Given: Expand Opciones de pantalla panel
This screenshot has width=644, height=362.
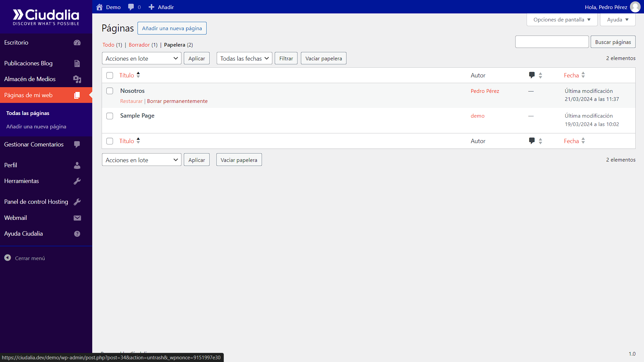Looking at the screenshot, I should (x=562, y=20).
